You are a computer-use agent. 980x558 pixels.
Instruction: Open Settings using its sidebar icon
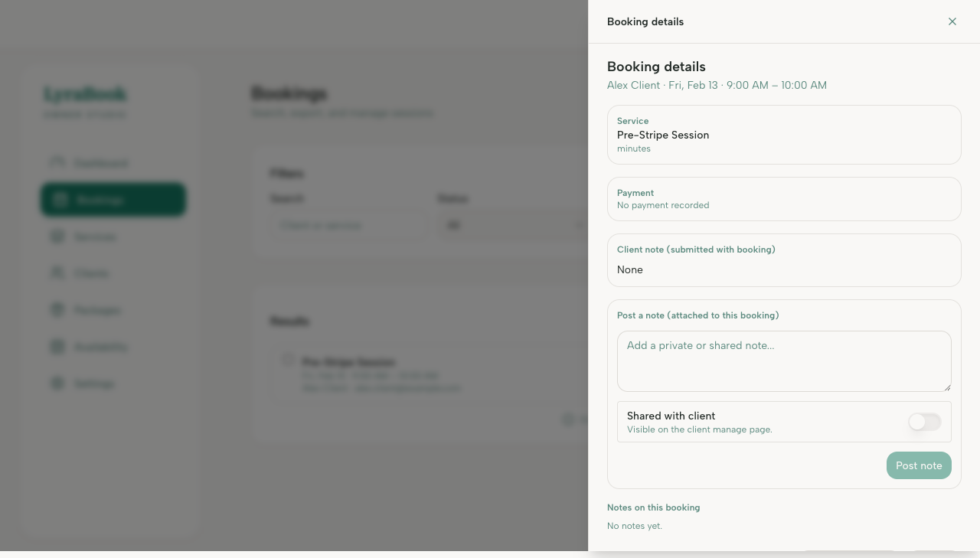point(57,383)
